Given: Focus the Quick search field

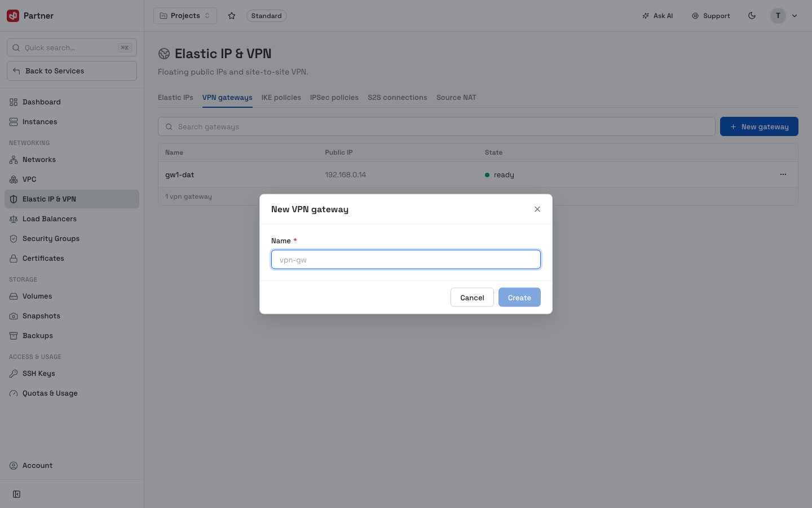Looking at the screenshot, I should tap(72, 47).
